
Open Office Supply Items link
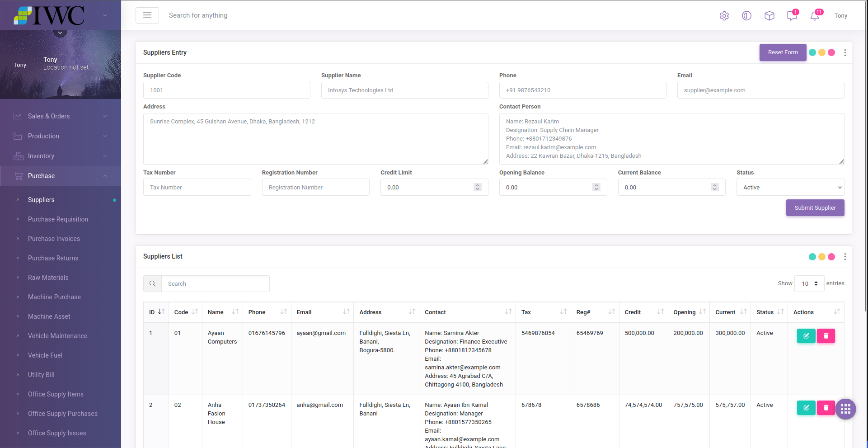tap(56, 394)
